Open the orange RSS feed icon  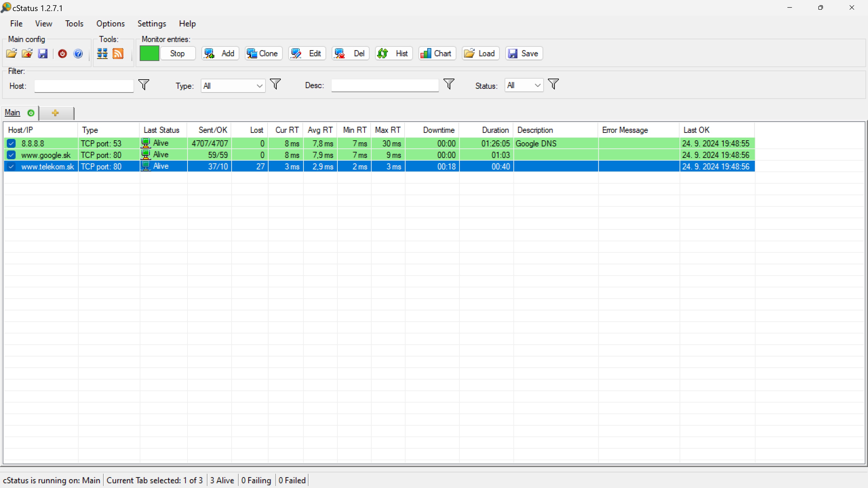[x=118, y=54]
